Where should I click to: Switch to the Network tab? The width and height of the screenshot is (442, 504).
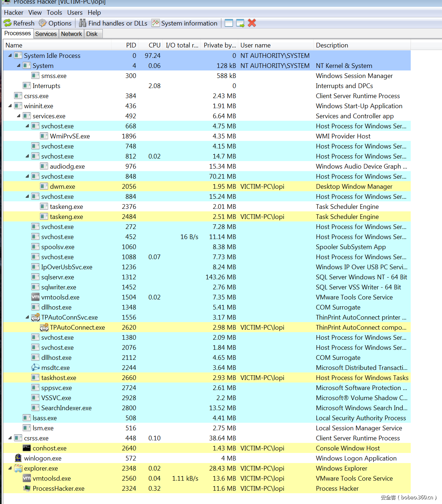(x=71, y=34)
